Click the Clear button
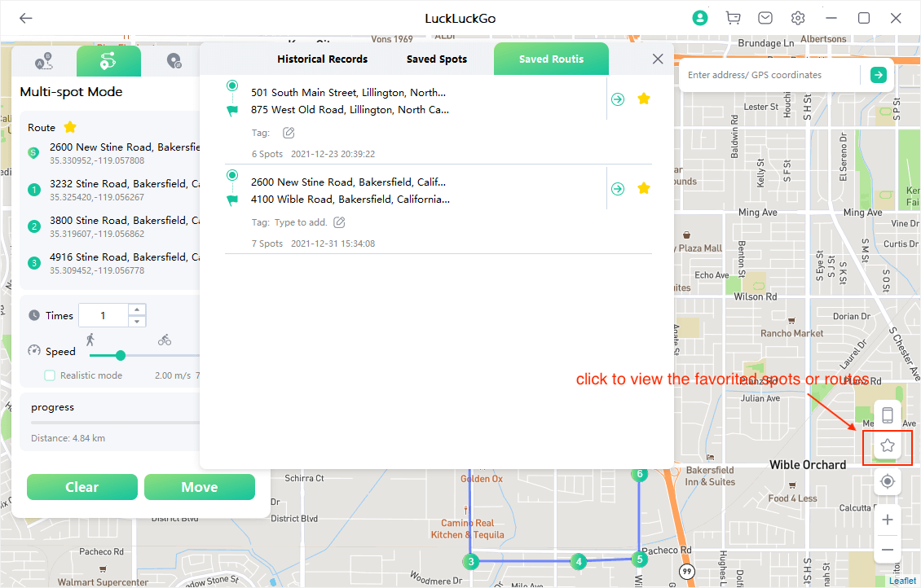 click(x=82, y=487)
